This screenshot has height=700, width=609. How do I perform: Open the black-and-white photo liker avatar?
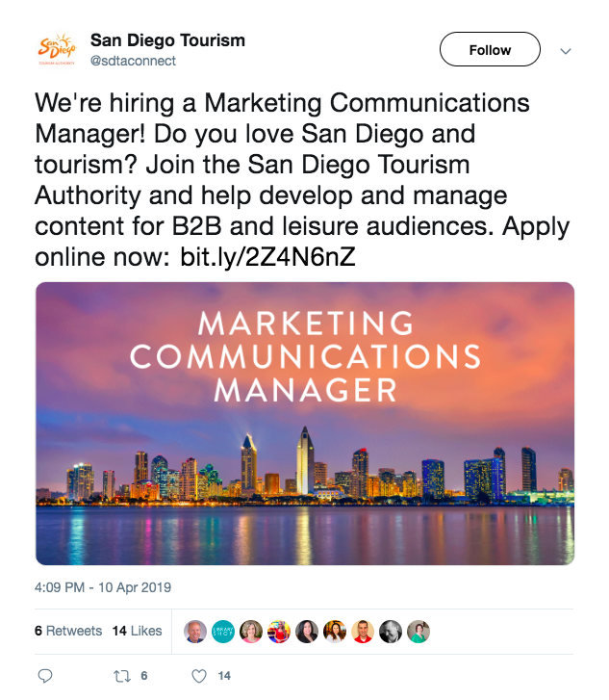(391, 632)
